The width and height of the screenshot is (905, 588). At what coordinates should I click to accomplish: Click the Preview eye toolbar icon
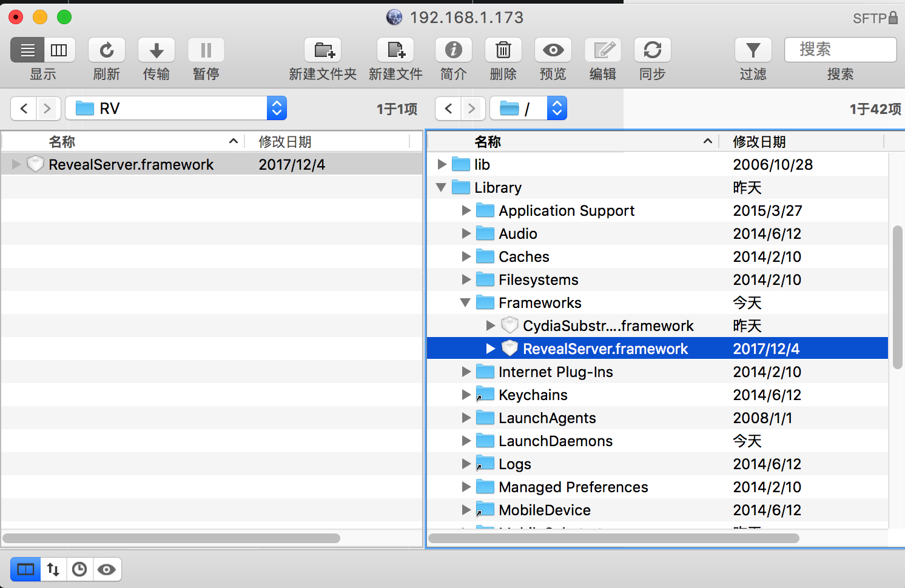[553, 50]
